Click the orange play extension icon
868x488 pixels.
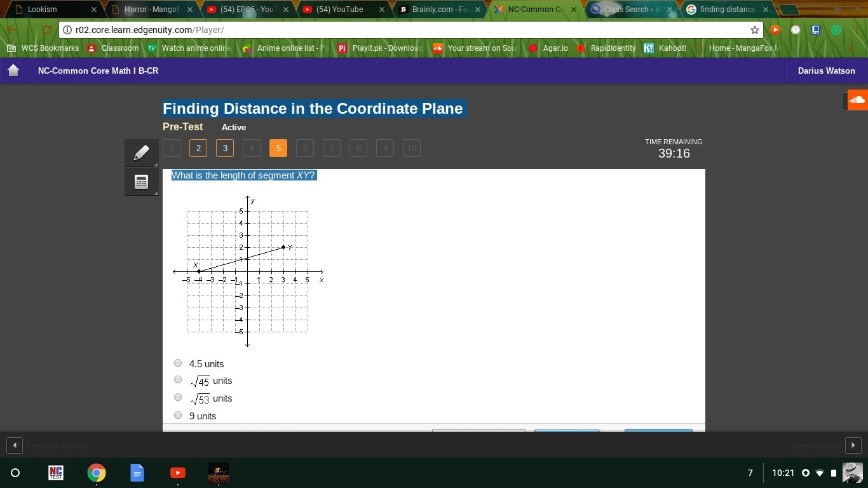pyautogui.click(x=775, y=30)
